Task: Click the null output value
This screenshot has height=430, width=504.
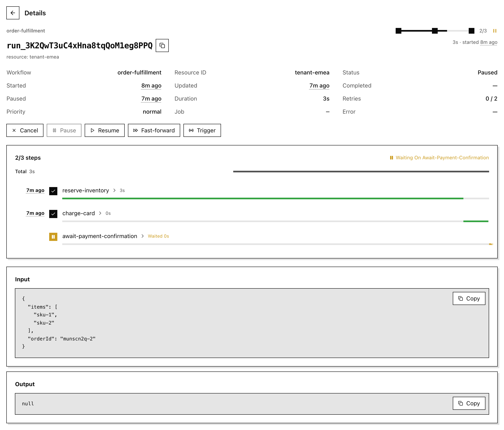Action: [x=28, y=403]
